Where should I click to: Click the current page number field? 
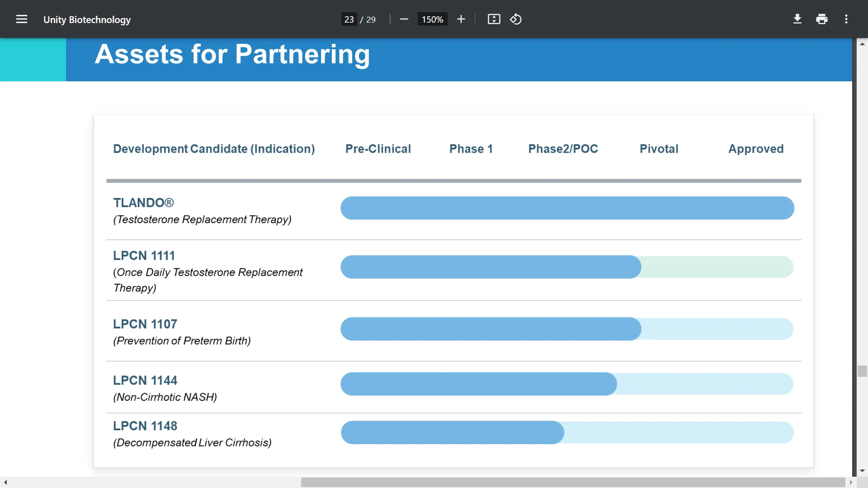(349, 19)
